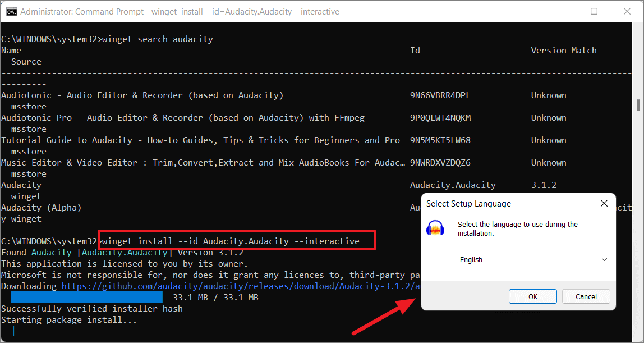
Task: Close the Select Setup Language dialog
Action: [604, 203]
